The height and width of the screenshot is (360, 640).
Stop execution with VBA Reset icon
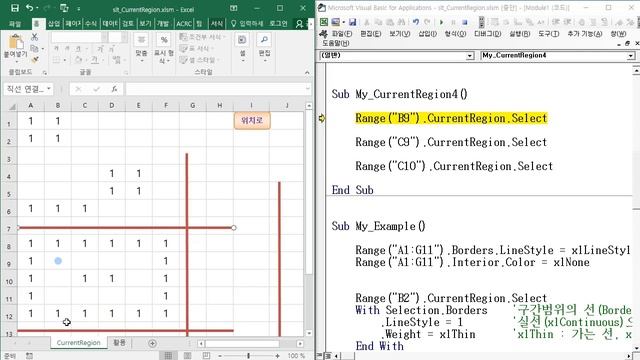coord(464,22)
